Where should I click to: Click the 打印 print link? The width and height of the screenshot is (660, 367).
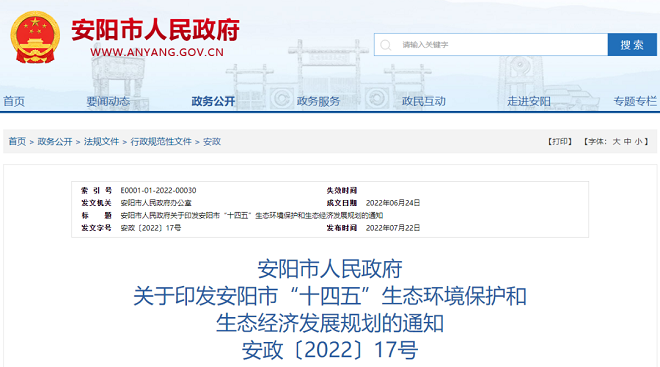560,141
